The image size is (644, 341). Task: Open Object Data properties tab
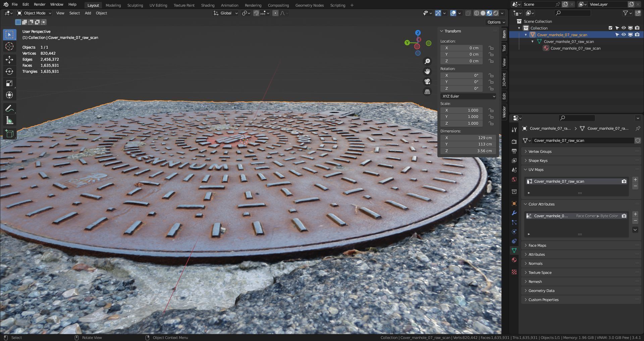(x=514, y=250)
